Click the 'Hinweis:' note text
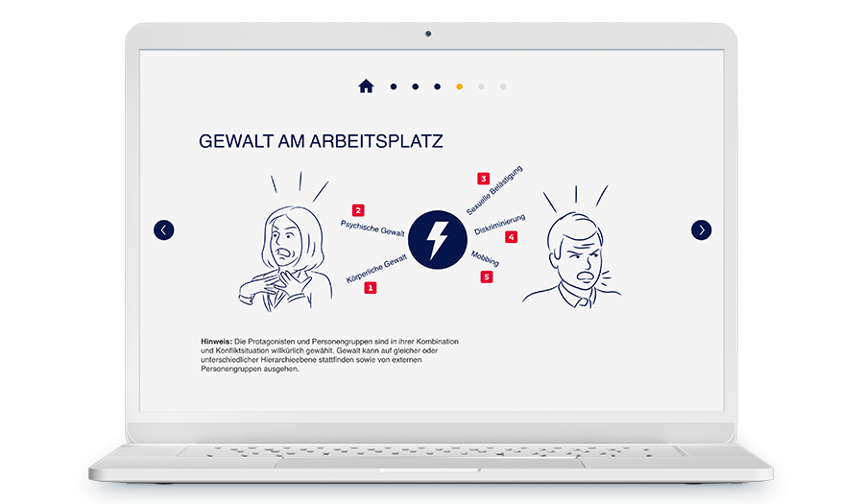The width and height of the screenshot is (864, 504). tap(329, 355)
